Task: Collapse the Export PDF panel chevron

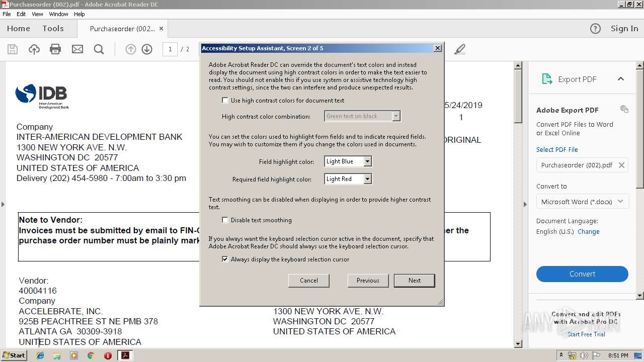Action: [620, 79]
